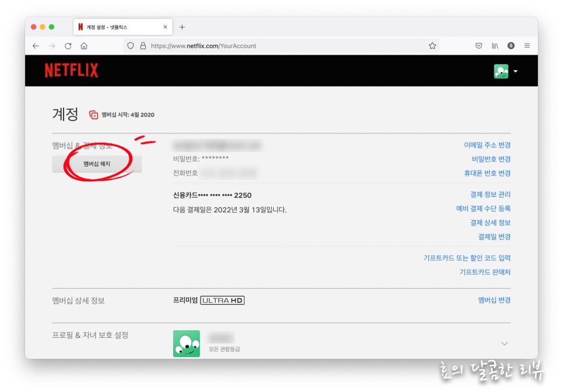This screenshot has height=392, width=563.
Task: Click the 멤버십 시작: 4월 2020 text
Action: tap(128, 115)
